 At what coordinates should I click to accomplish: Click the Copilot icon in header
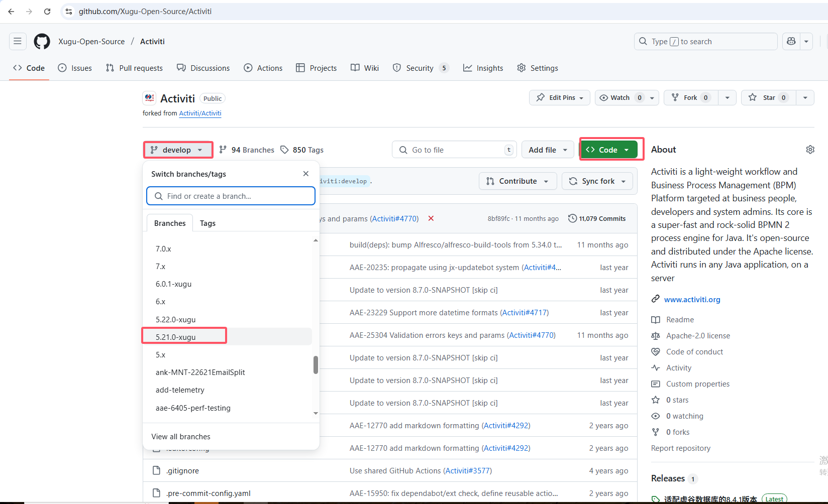click(x=791, y=42)
